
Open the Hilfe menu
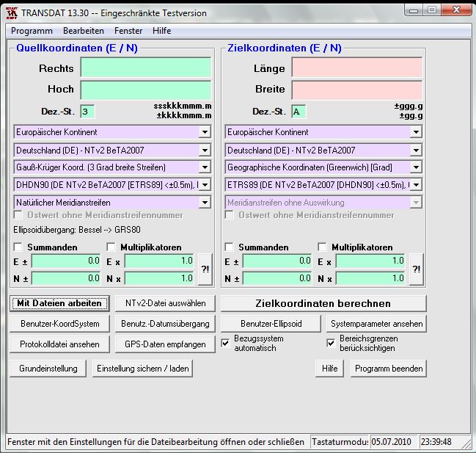pos(162,31)
